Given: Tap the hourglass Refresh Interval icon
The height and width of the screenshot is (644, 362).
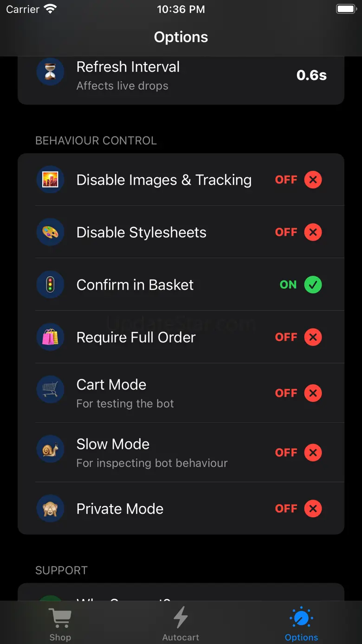Looking at the screenshot, I should point(50,72).
